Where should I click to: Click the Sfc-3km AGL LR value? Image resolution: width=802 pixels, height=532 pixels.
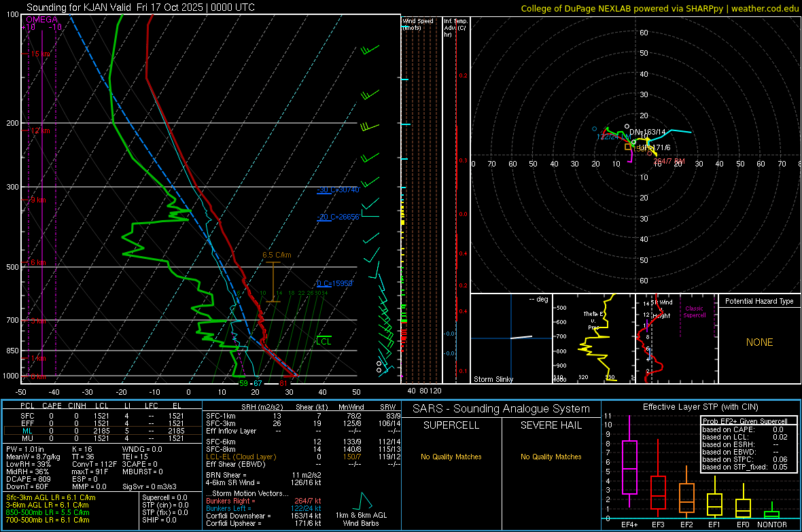51,497
